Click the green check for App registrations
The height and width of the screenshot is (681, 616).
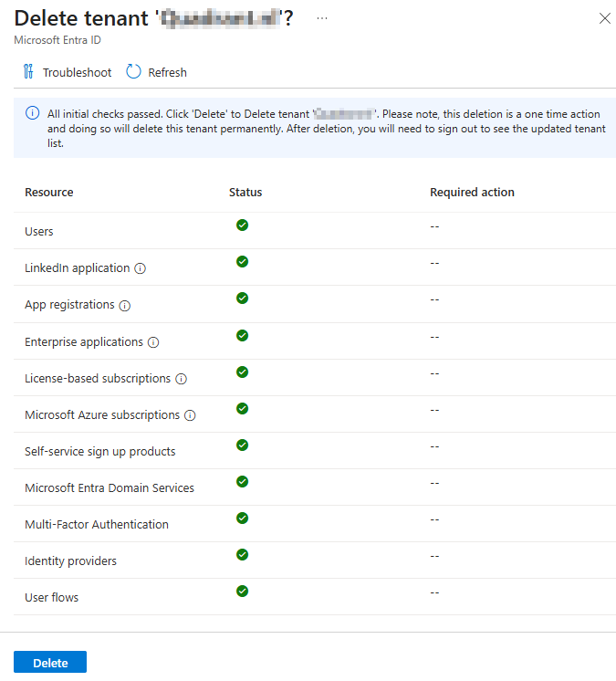click(x=242, y=298)
